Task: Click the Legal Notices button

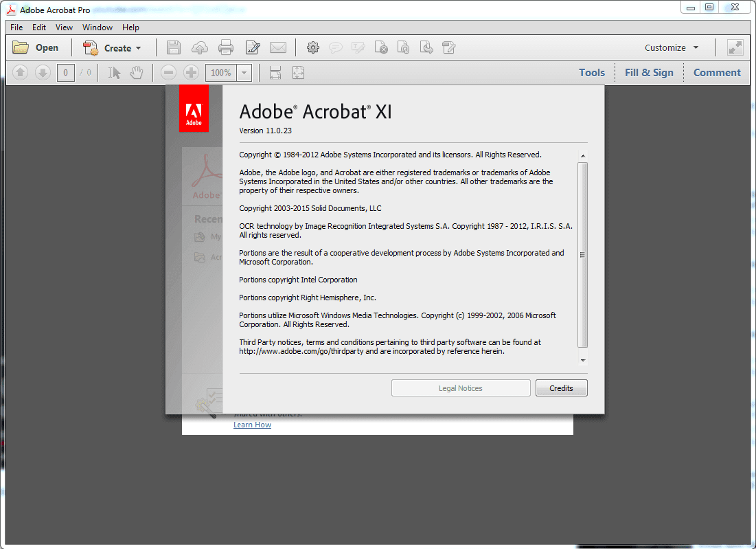Action: pos(461,388)
